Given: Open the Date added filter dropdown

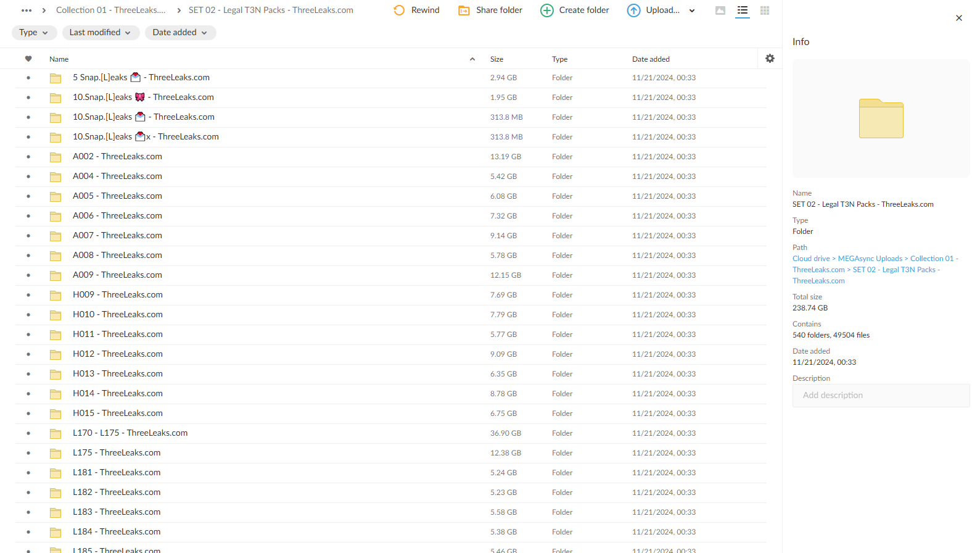Looking at the screenshot, I should pyautogui.click(x=180, y=33).
